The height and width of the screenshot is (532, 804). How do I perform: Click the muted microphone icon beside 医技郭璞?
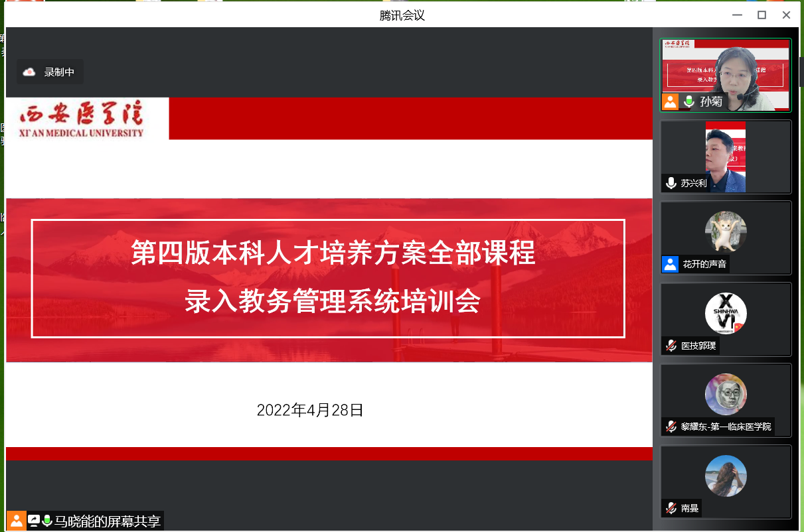pyautogui.click(x=671, y=346)
